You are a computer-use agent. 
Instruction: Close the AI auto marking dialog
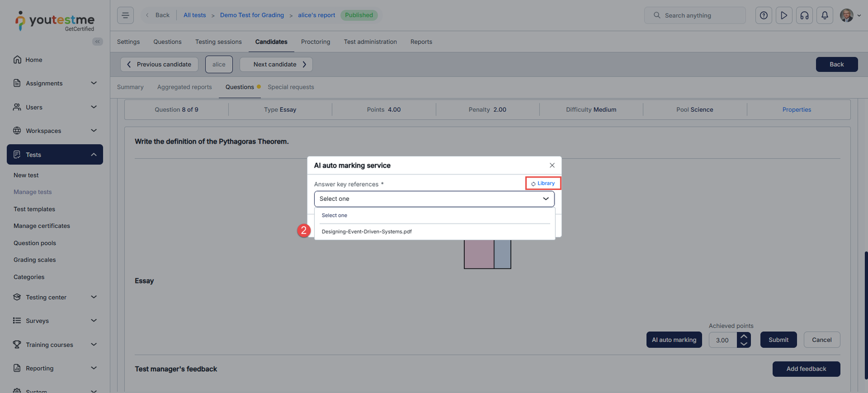552,166
